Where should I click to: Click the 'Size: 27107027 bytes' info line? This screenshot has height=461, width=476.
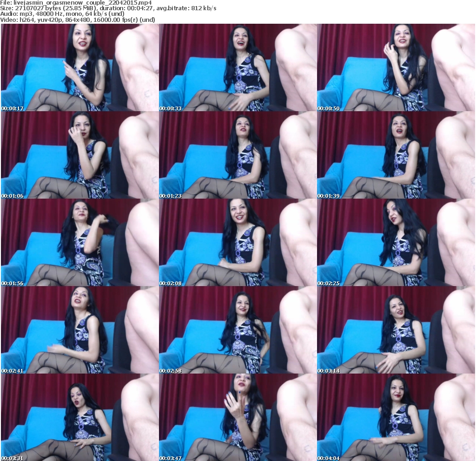point(108,8)
